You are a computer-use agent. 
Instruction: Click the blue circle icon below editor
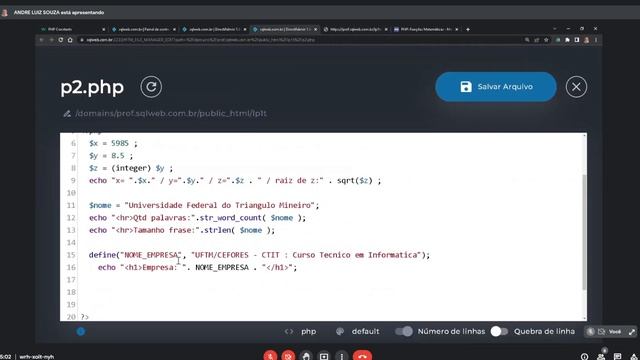[x=81, y=331]
